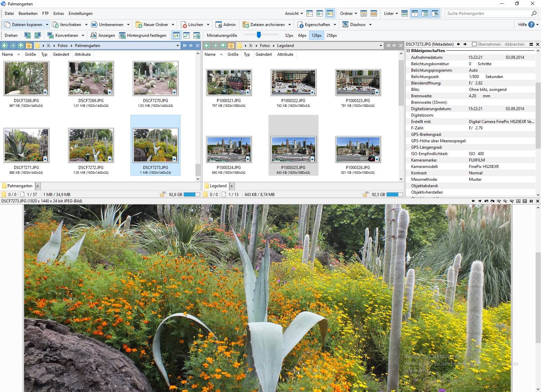Toggle the Ansicht thumbnails view mode

(x=330, y=14)
